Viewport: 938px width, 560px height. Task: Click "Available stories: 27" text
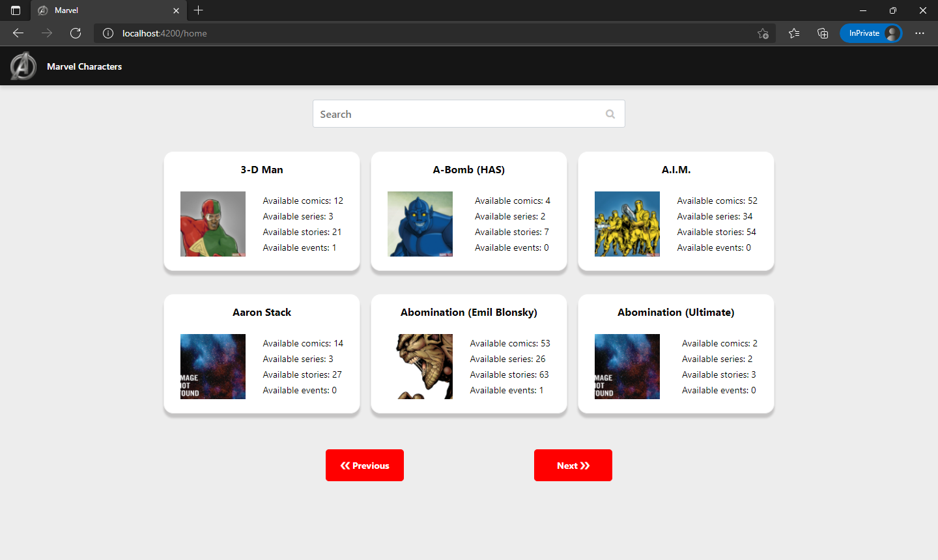pyautogui.click(x=302, y=374)
